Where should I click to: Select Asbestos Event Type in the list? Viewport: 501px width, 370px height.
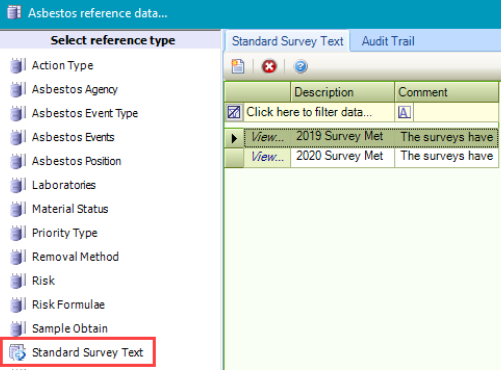pyautogui.click(x=85, y=113)
